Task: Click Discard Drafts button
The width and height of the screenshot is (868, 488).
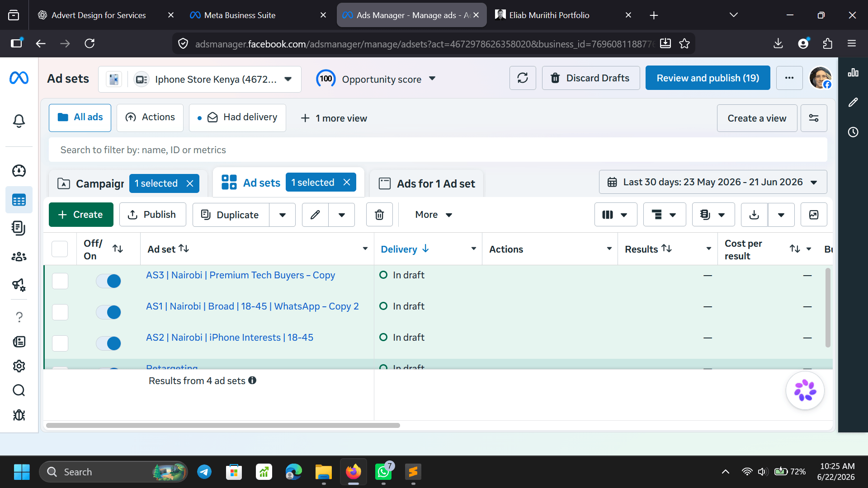Action: [591, 78]
